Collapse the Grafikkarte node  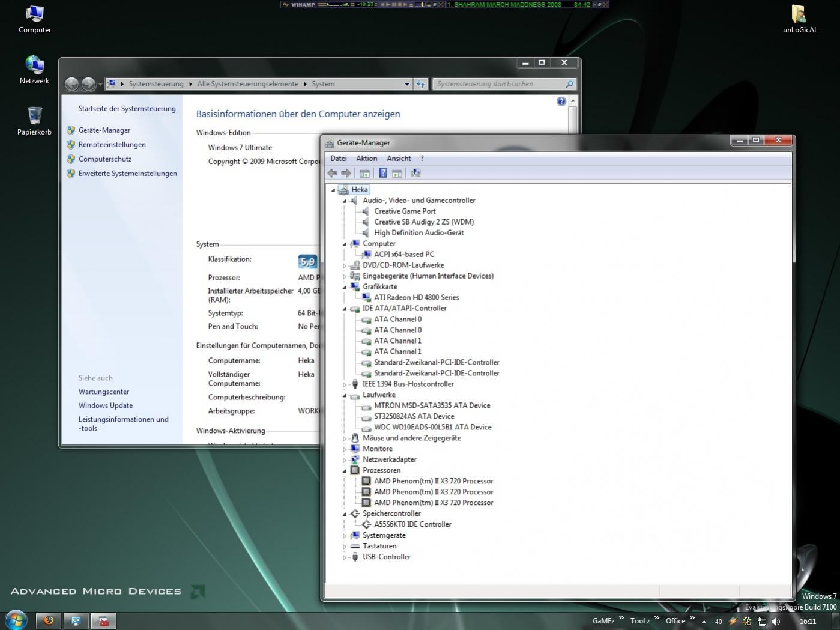point(345,287)
